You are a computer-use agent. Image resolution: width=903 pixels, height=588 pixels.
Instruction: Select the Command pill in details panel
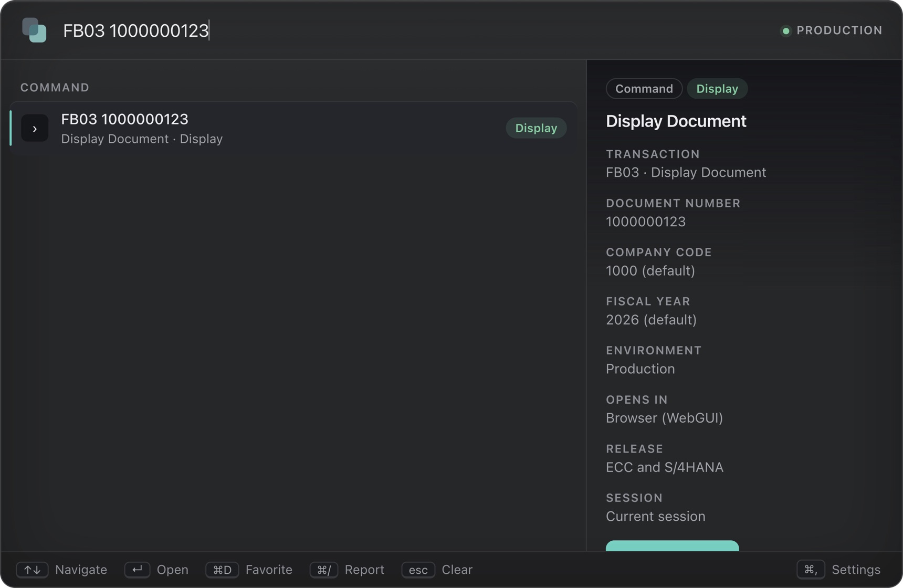(x=644, y=89)
